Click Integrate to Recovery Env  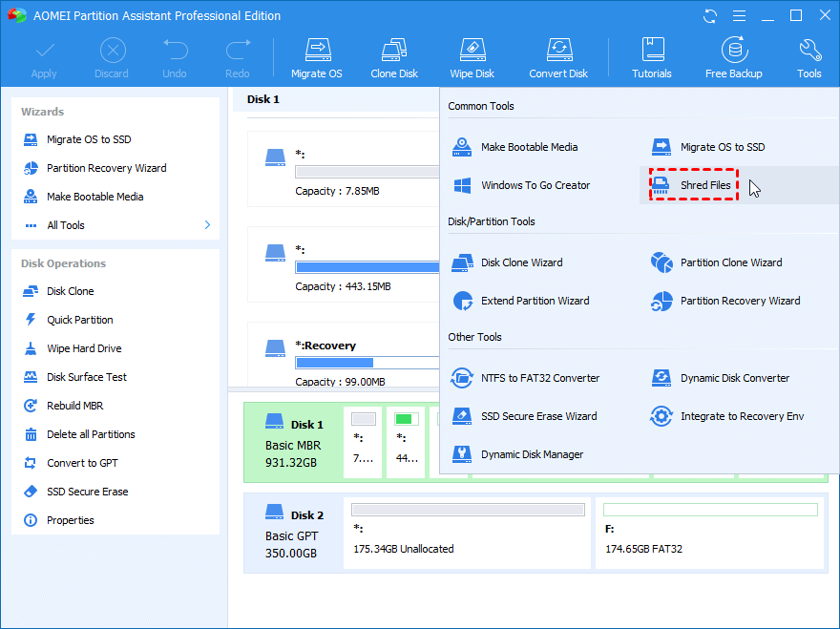742,416
